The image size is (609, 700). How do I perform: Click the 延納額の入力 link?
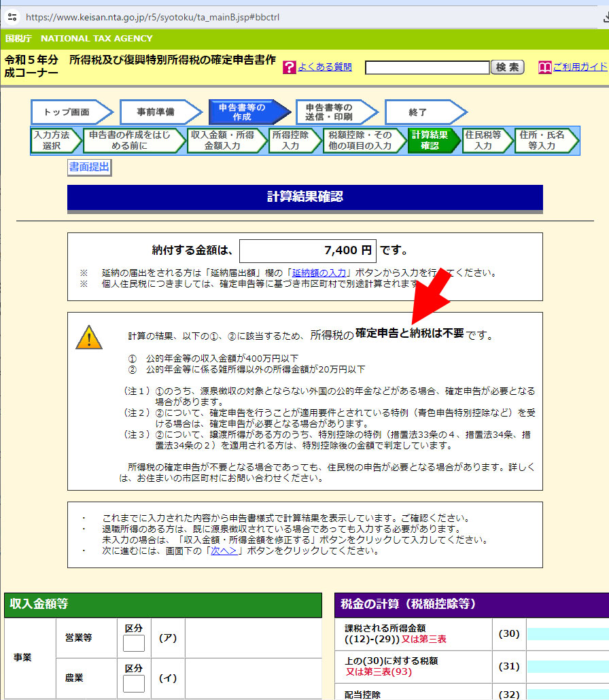pyautogui.click(x=319, y=273)
